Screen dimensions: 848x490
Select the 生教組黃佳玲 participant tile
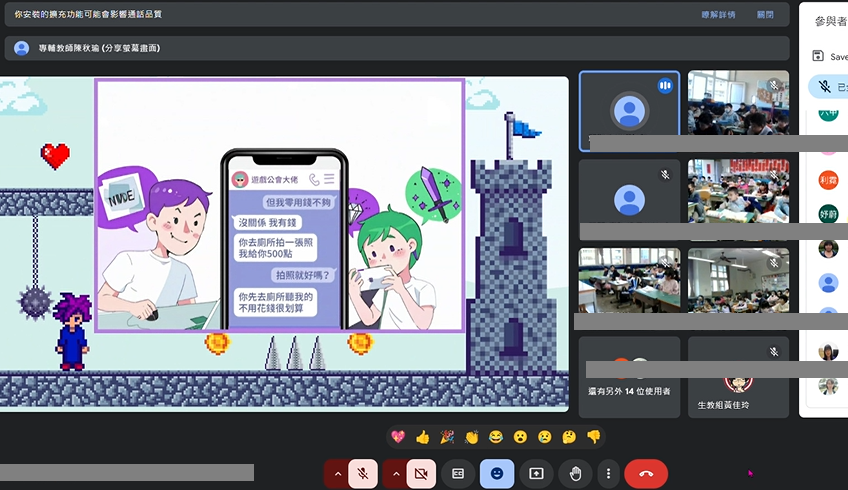point(738,377)
